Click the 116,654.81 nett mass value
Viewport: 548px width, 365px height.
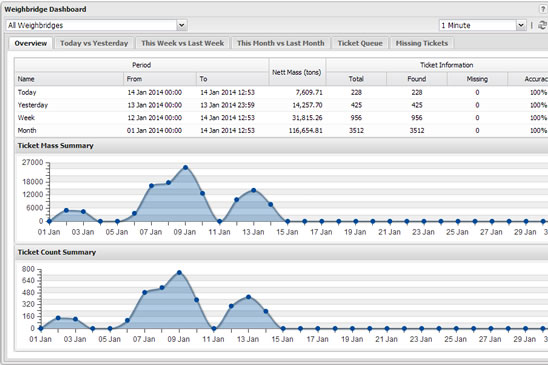305,130
